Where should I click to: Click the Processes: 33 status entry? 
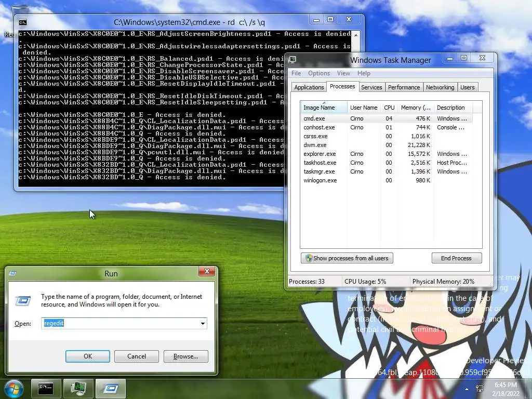pos(307,282)
